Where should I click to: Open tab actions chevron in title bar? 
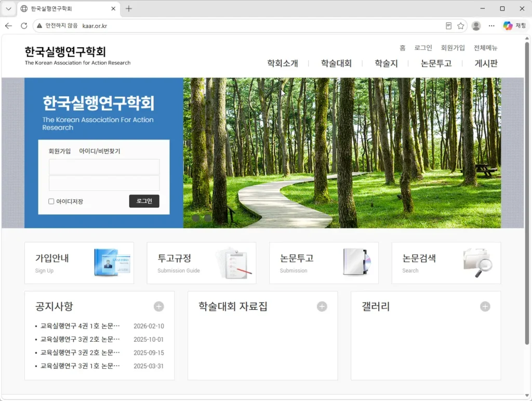(x=8, y=9)
